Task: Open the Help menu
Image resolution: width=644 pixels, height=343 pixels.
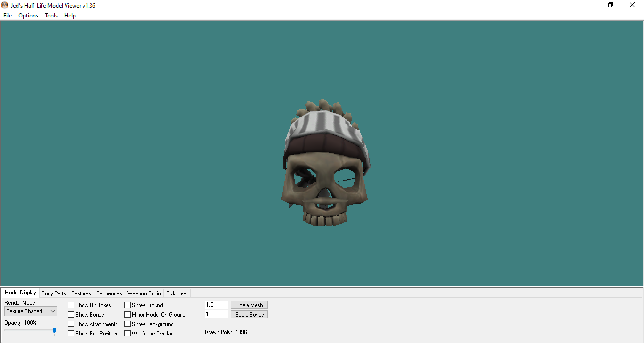Action: [x=70, y=16]
